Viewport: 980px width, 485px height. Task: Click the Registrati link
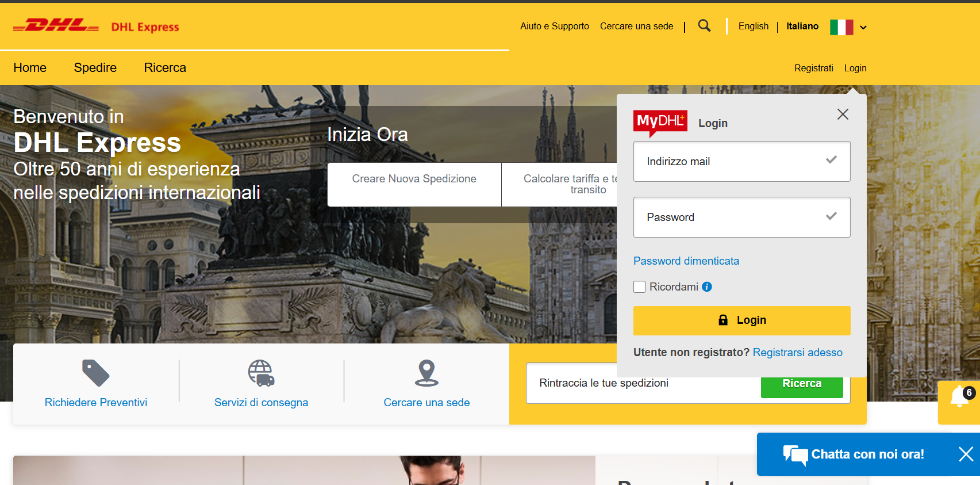pyautogui.click(x=814, y=68)
